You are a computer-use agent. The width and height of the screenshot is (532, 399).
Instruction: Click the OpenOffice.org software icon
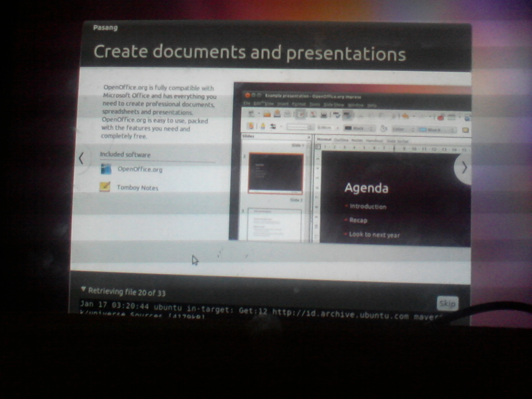pos(106,169)
